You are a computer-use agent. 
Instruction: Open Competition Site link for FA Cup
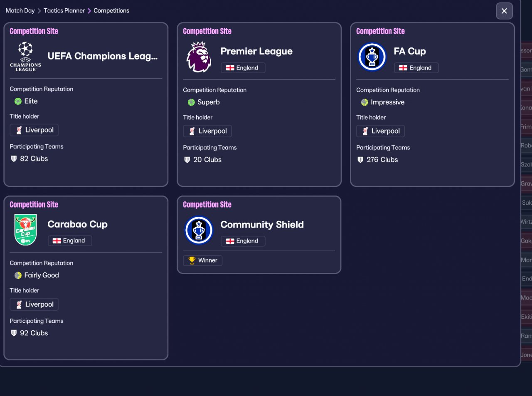tap(380, 31)
